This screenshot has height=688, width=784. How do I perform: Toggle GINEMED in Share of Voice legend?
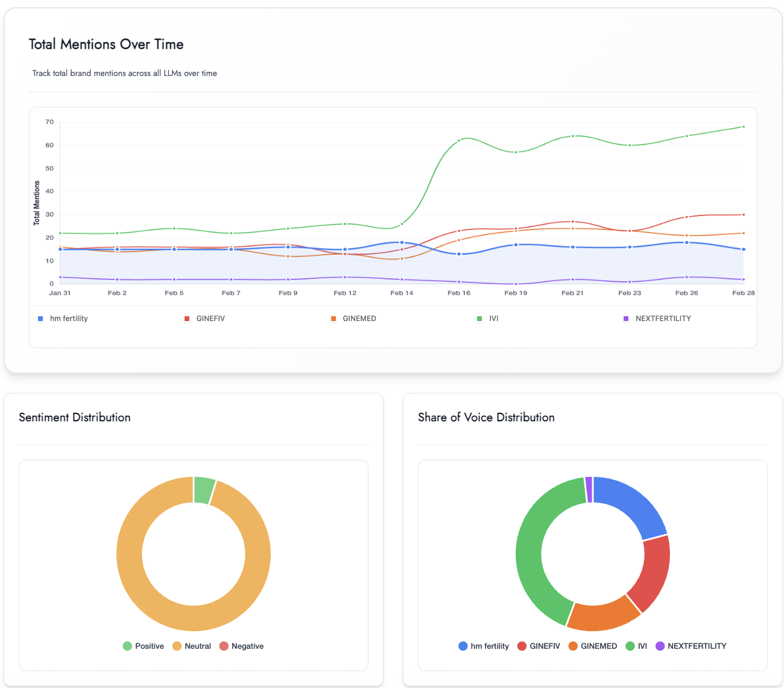[593, 646]
